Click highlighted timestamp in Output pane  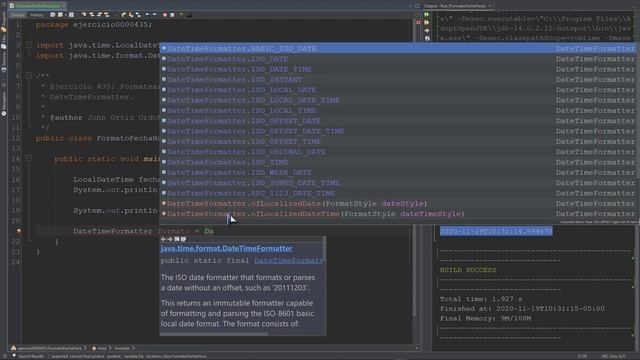496,231
